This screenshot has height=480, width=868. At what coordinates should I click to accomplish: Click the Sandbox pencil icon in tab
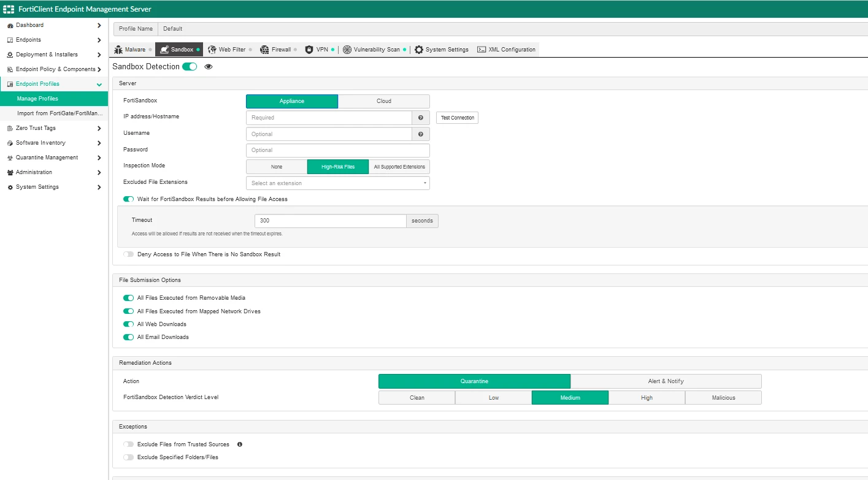(x=164, y=50)
